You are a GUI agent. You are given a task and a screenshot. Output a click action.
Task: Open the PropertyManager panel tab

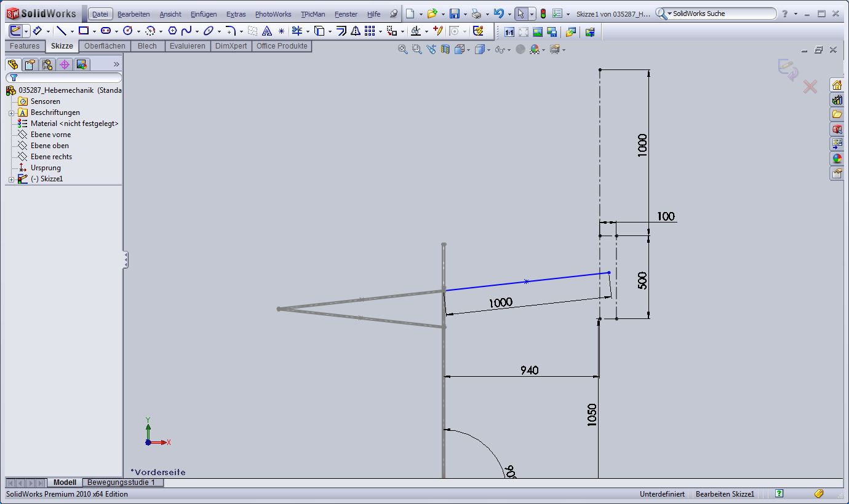(30, 65)
